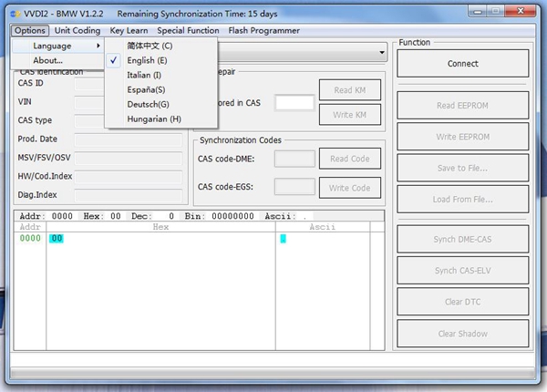Click the Connect button
The image size is (547, 392).
click(x=462, y=64)
